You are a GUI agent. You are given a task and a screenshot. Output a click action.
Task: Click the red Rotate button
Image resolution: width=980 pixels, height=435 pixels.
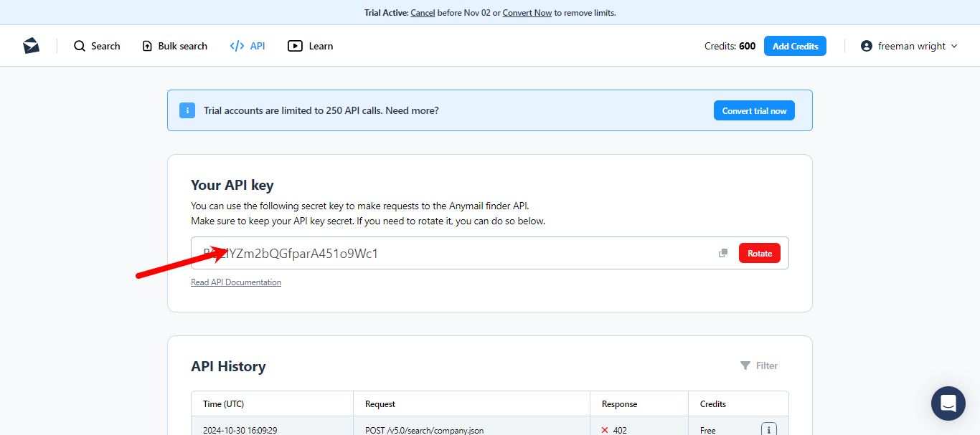coord(760,253)
